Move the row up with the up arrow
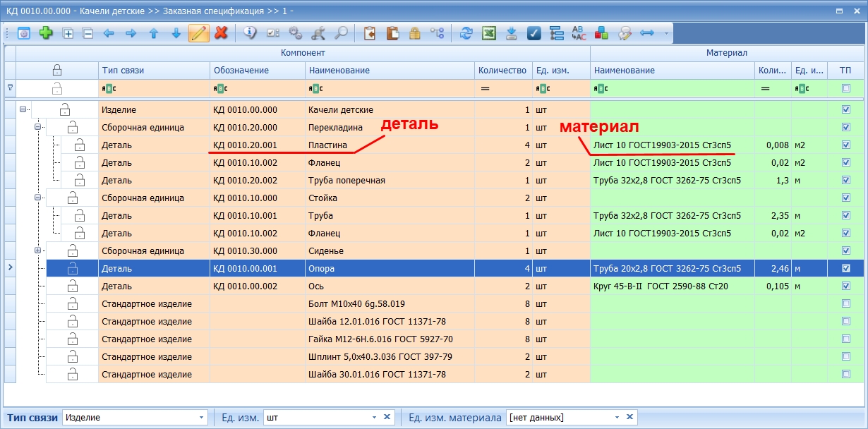 click(153, 32)
